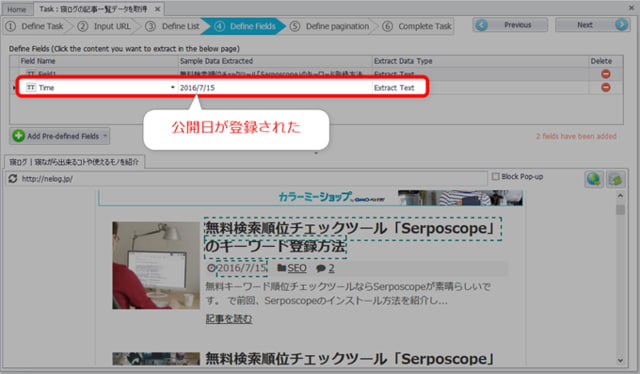Click the green-arrows icon beside the globe icon
640x374 pixels.
[615, 179]
